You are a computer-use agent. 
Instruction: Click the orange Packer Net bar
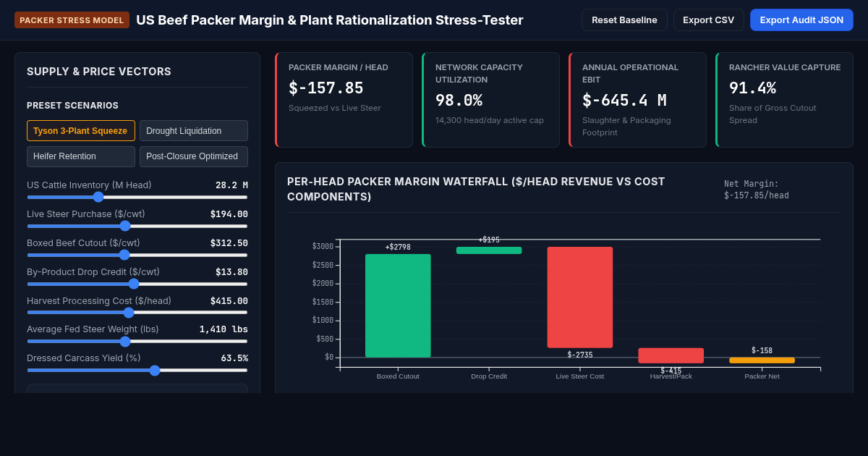[x=762, y=360]
